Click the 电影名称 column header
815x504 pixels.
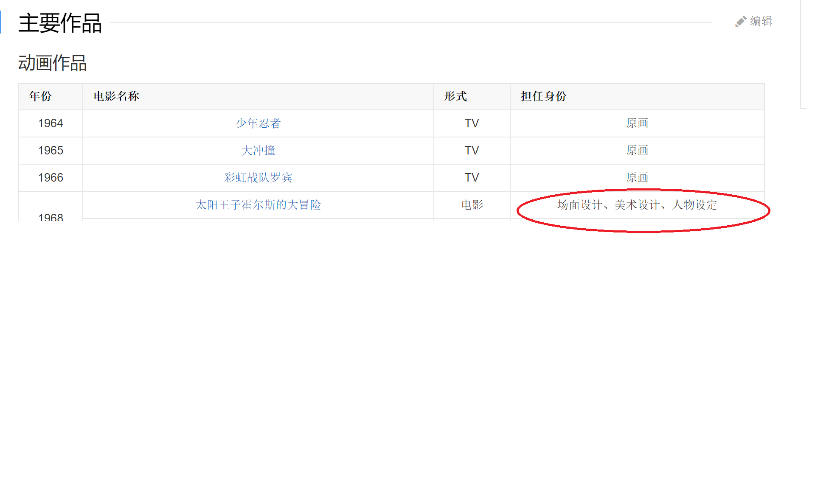pos(116,96)
